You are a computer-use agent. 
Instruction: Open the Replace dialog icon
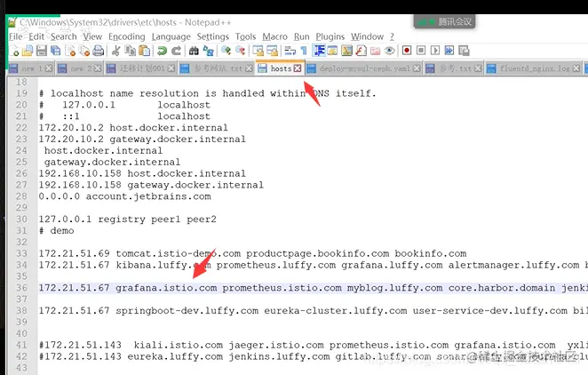click(208, 51)
